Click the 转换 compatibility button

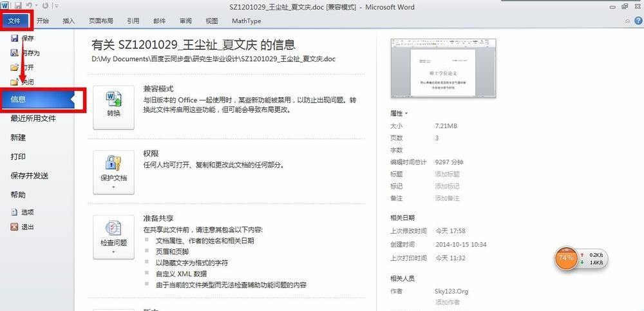coord(114,108)
